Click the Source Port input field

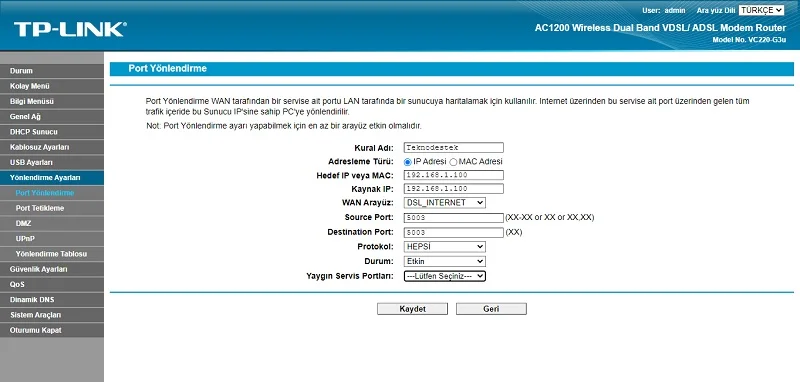coord(454,218)
